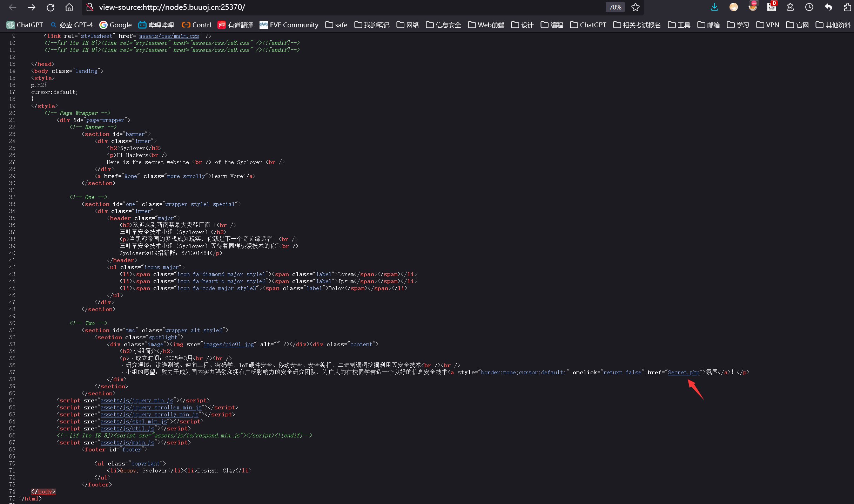Open assets/js/jquery.min.js script link
Screen dimensions: 854x504
[x=137, y=401]
